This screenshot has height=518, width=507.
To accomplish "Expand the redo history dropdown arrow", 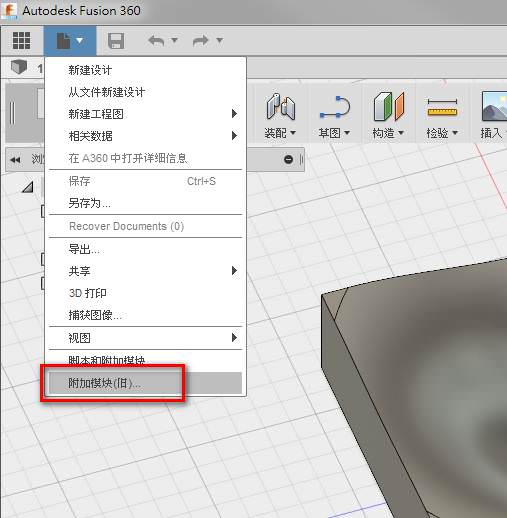I will tap(219, 40).
